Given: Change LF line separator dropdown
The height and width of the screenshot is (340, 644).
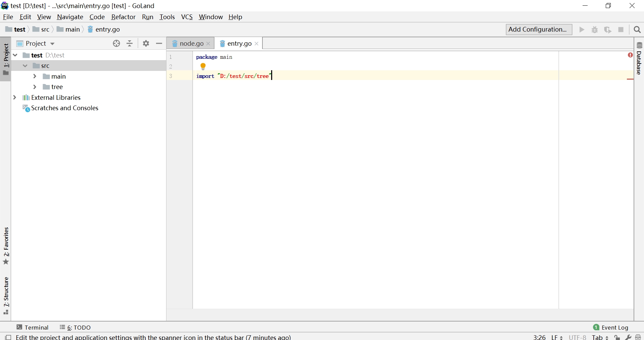Looking at the screenshot, I should pyautogui.click(x=557, y=337).
